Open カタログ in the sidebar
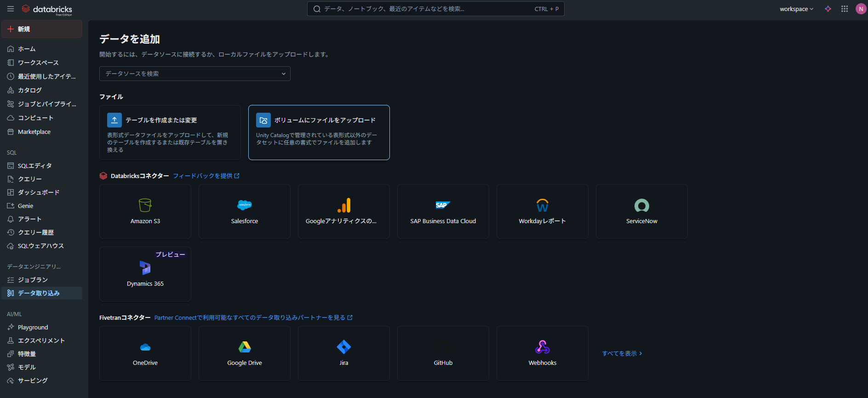The width and height of the screenshot is (868, 398). pyautogui.click(x=42, y=90)
